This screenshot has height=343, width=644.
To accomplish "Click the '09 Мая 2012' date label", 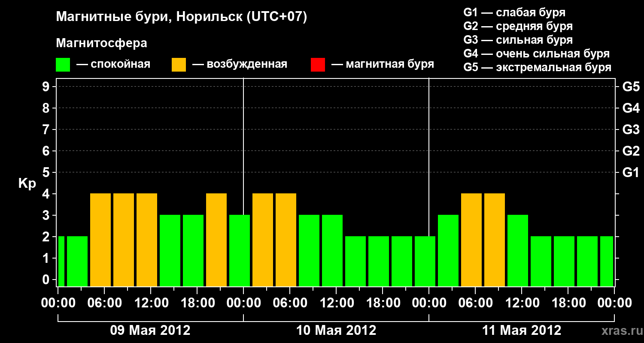I will pyautogui.click(x=150, y=331).
